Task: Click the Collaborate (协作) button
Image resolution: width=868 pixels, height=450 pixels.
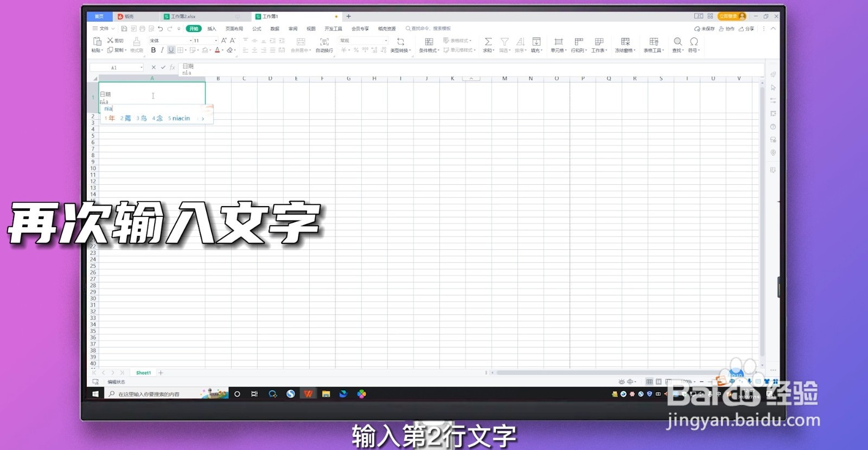Action: pos(727,29)
